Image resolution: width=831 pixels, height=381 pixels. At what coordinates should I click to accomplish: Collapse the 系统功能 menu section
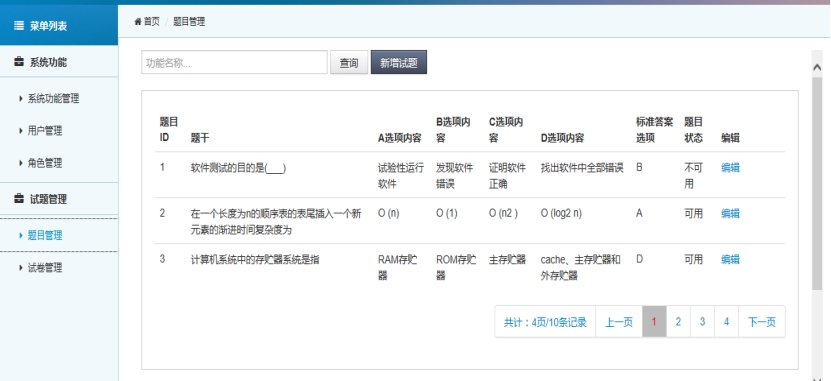(x=59, y=62)
